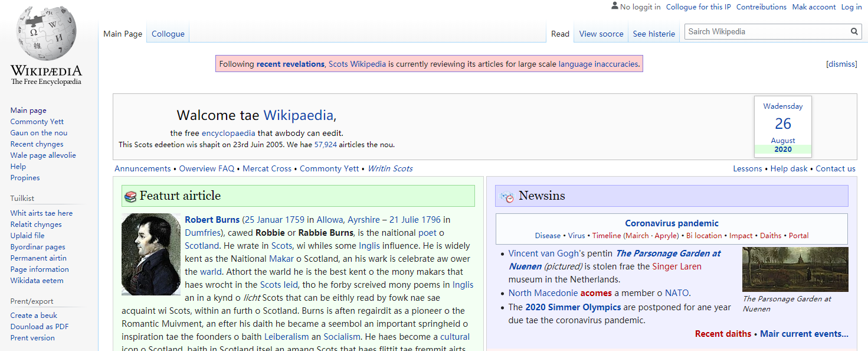Open the Permanent airtin link

(x=38, y=258)
